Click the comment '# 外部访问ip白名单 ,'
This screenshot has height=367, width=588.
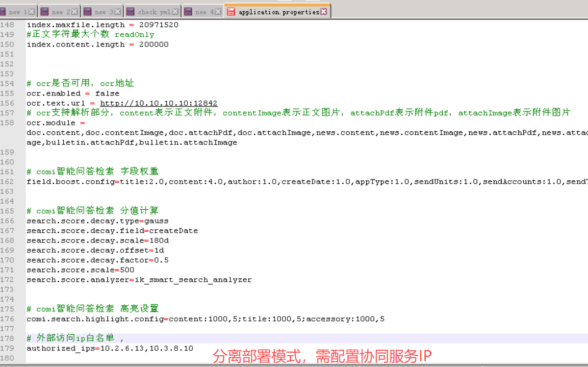(x=76, y=338)
